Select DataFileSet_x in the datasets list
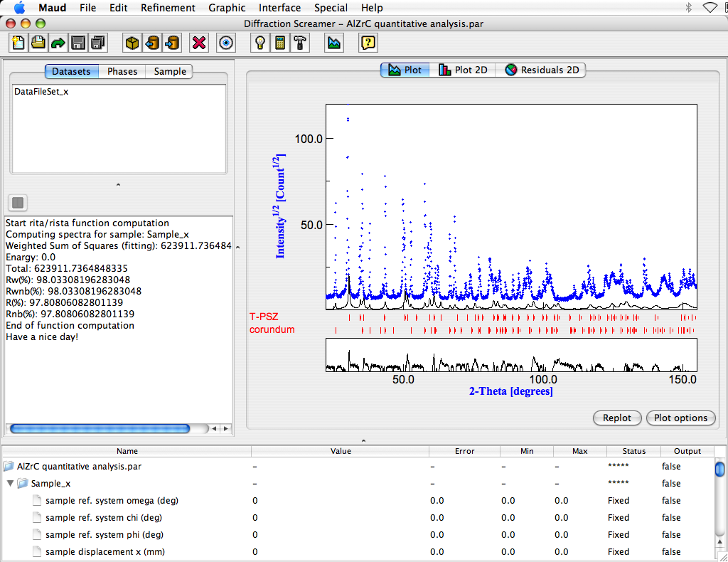The width and height of the screenshot is (728, 562). tap(41, 91)
